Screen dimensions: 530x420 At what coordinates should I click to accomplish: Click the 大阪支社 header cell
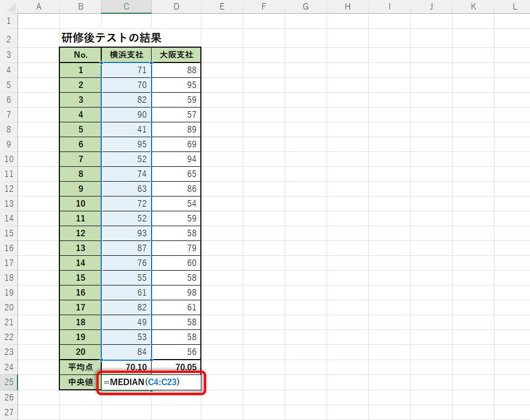(176, 55)
